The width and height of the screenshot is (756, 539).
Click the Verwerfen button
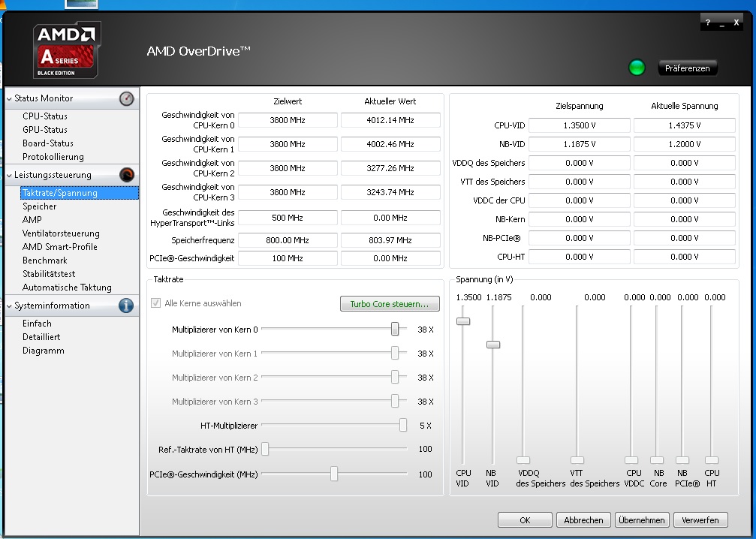point(700,520)
